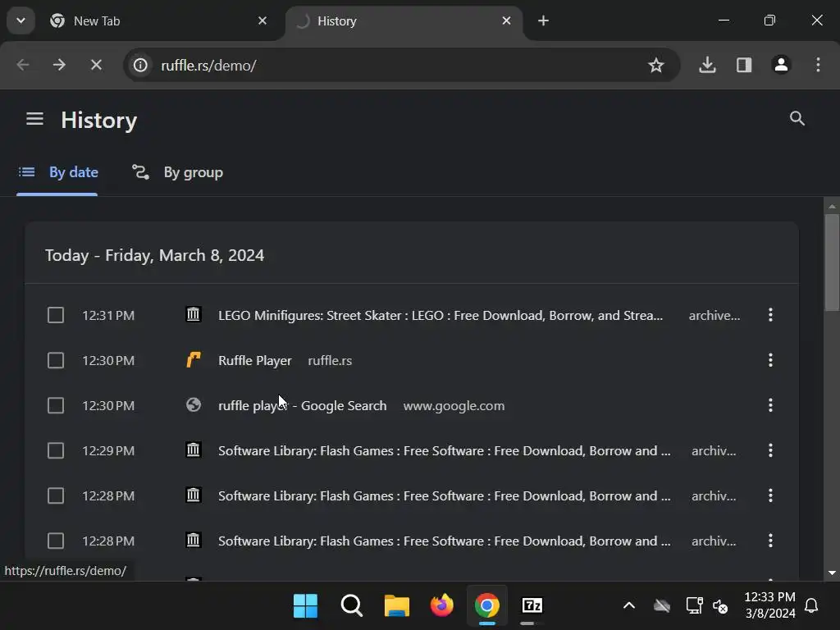The image size is (840, 630).
Task: Click the Today - Friday, March 8, 2024 heading
Action: [154, 255]
